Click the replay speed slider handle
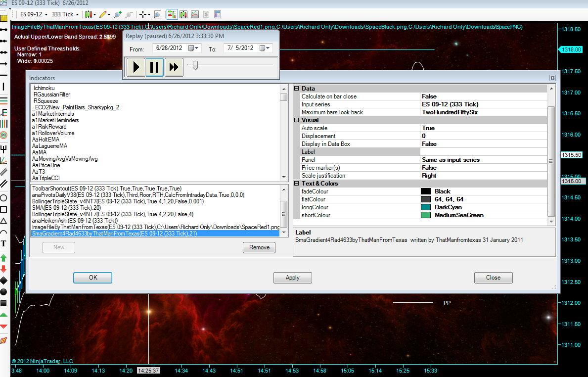Screen dimensions: 588x377 (x=195, y=65)
